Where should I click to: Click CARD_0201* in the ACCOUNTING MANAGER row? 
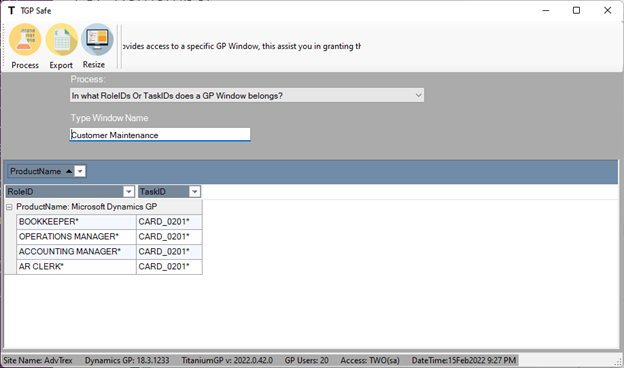169,252
